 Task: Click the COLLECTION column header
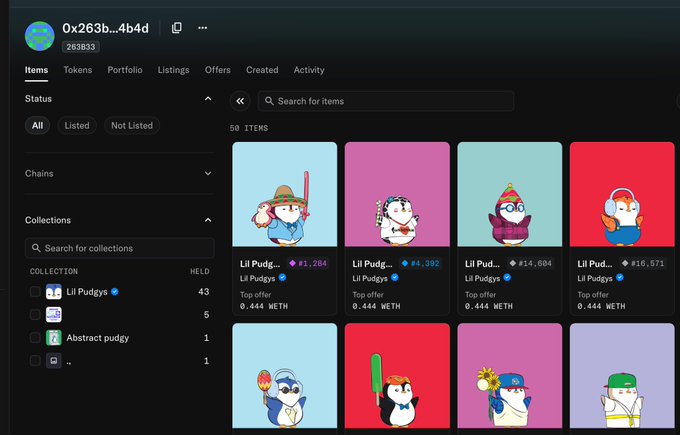click(x=54, y=271)
